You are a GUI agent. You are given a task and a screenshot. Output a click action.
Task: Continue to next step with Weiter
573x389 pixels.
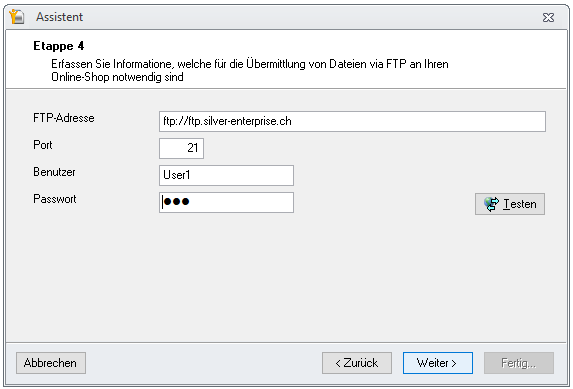point(438,363)
